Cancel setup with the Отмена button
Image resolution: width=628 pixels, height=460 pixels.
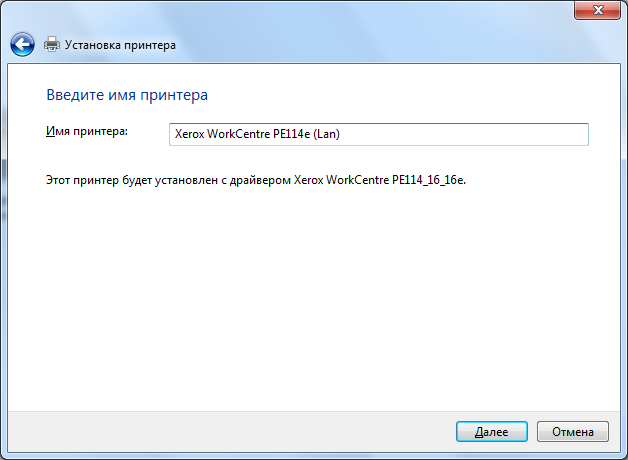coord(573,432)
